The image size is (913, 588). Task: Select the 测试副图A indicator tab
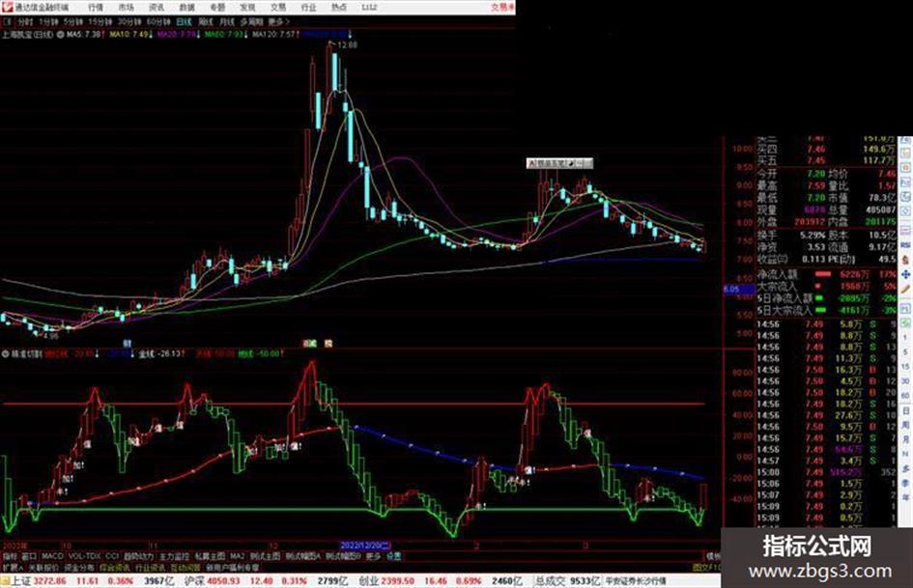[x=302, y=556]
